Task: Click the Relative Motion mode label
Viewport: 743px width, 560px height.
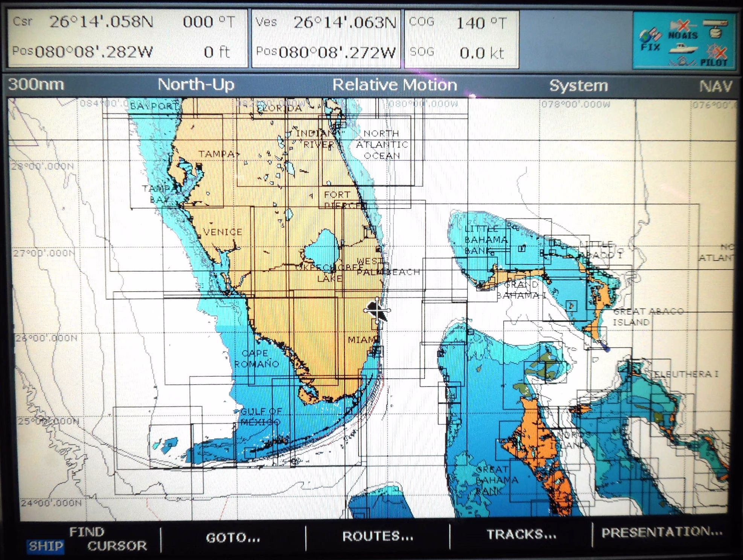Action: coord(394,85)
